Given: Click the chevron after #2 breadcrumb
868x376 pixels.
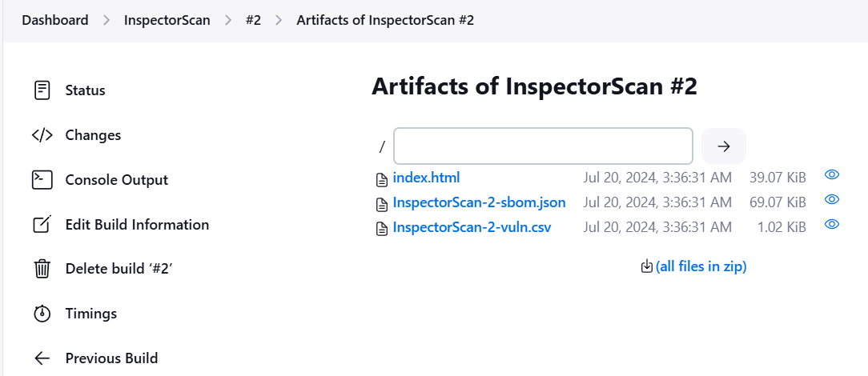Looking at the screenshot, I should (x=279, y=21).
